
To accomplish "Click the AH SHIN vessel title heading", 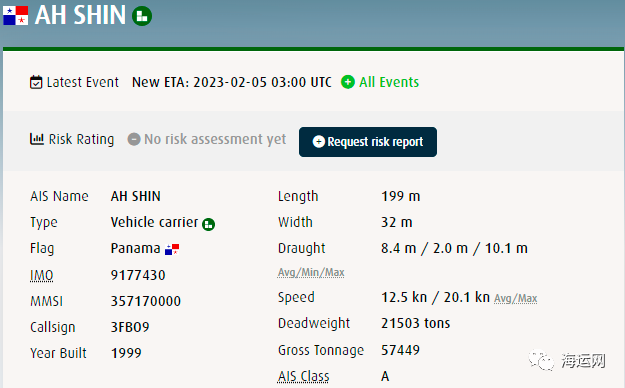I will 80,15.
